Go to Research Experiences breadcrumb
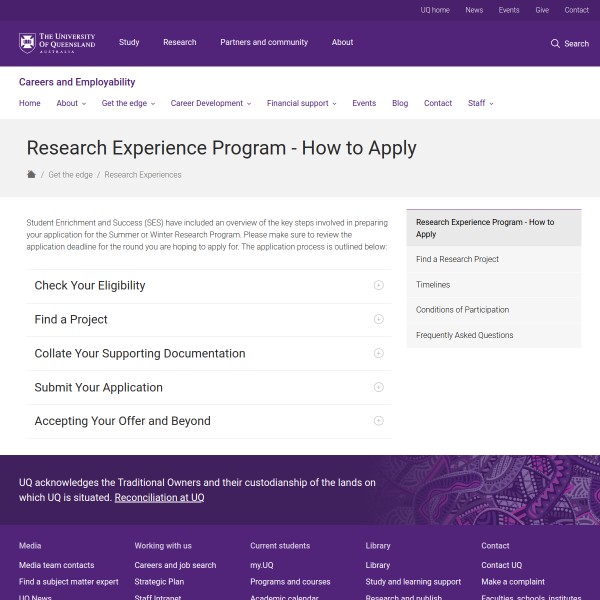The image size is (600, 600). (143, 174)
